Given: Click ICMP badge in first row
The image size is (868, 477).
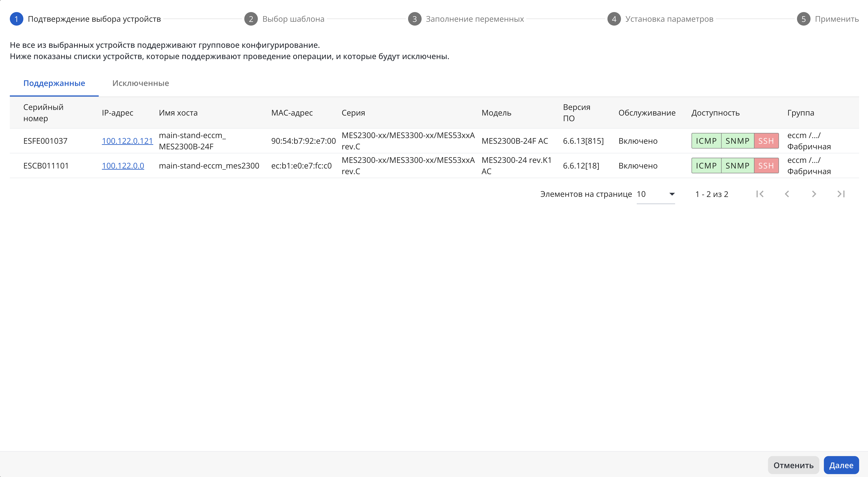Looking at the screenshot, I should tap(706, 141).
